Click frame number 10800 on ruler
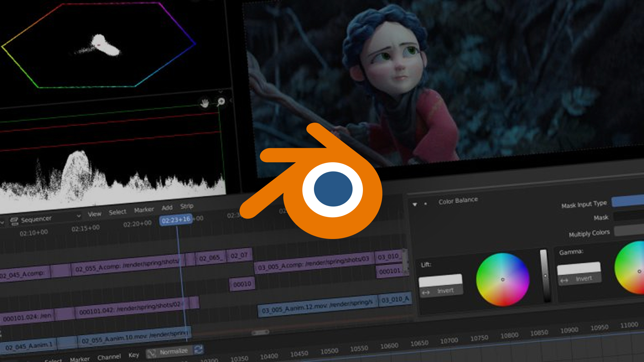This screenshot has width=644, height=362. [509, 335]
